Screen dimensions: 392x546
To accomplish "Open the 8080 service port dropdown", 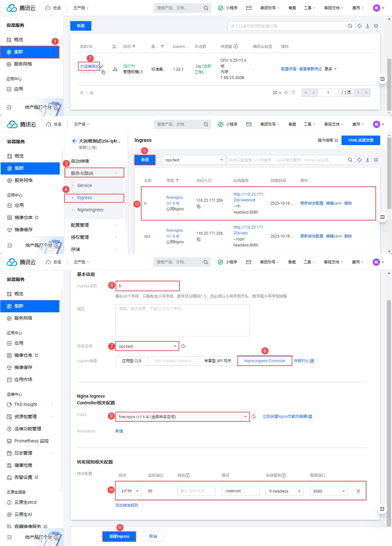I will tap(329, 491).
